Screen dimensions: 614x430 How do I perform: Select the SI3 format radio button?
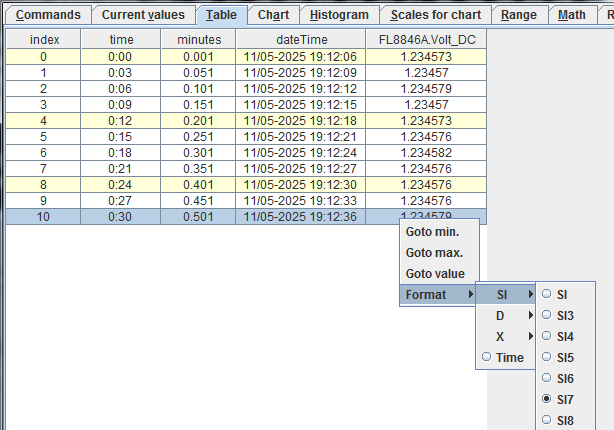(564, 315)
